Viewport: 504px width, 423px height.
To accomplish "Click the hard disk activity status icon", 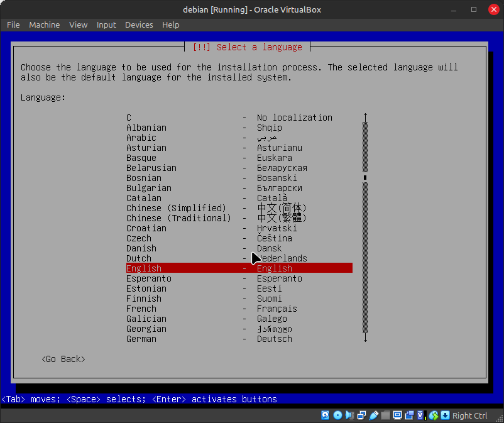I will (326, 415).
